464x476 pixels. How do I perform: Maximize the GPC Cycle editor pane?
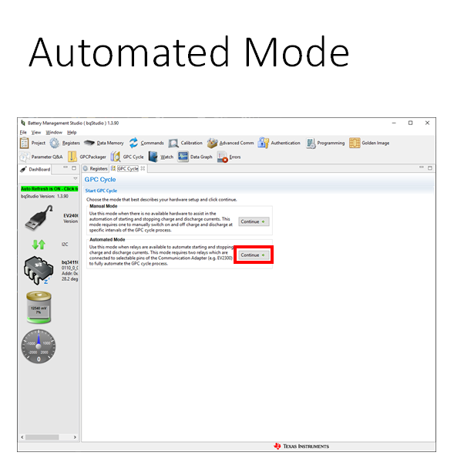click(x=430, y=168)
